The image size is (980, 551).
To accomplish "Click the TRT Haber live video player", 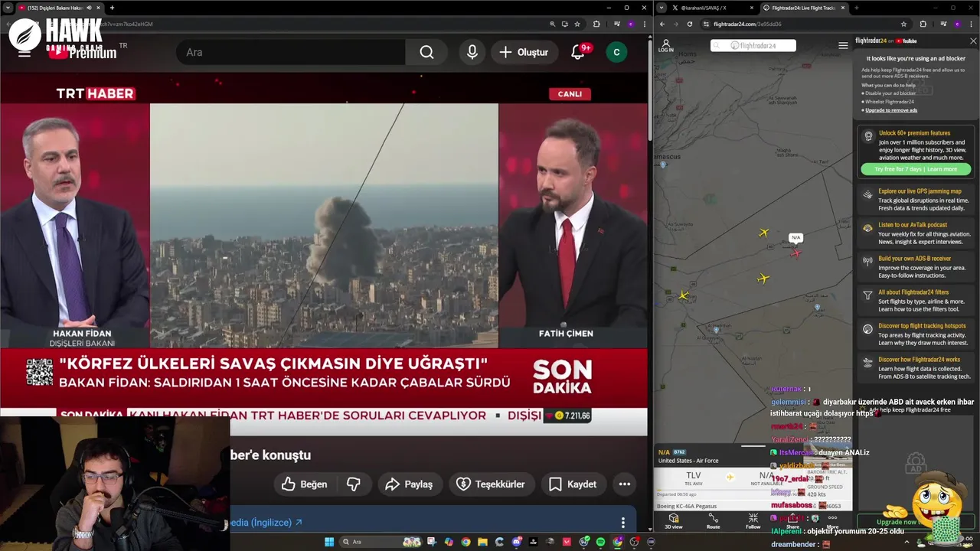I will 324,253.
